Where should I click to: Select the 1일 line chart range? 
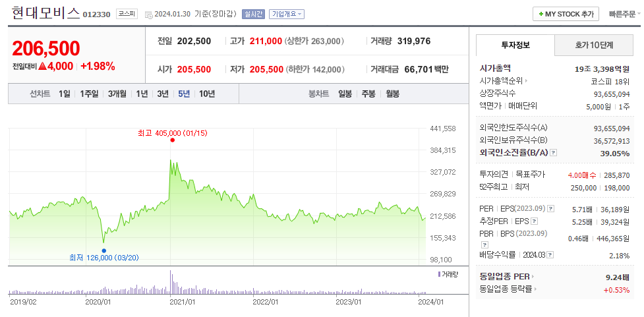click(65, 94)
